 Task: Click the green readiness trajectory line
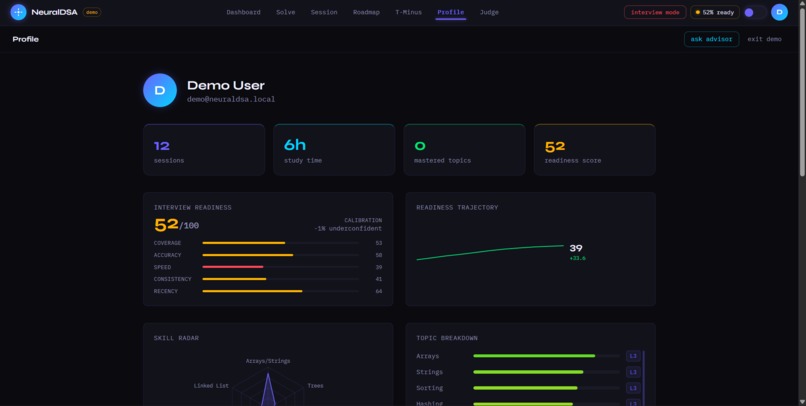point(490,252)
